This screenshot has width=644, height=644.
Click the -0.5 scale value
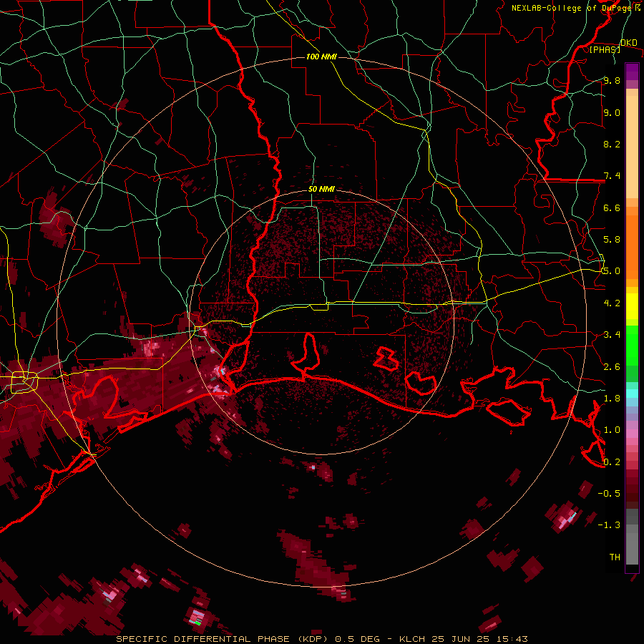click(x=609, y=494)
